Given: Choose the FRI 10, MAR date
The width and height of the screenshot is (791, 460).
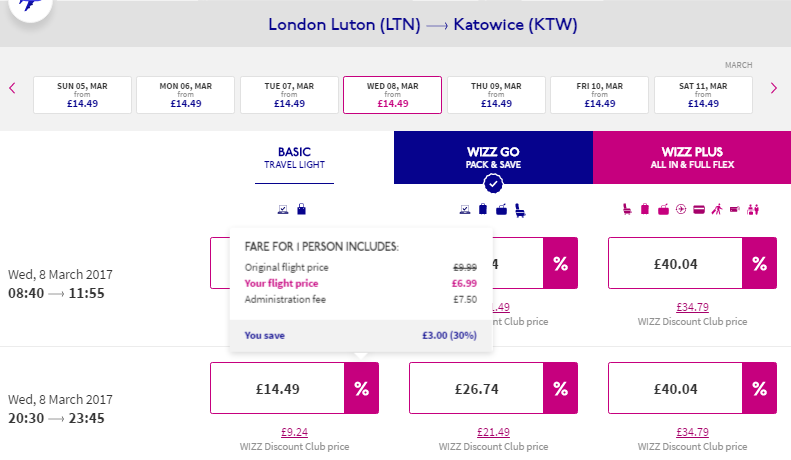Looking at the screenshot, I should [x=599, y=95].
